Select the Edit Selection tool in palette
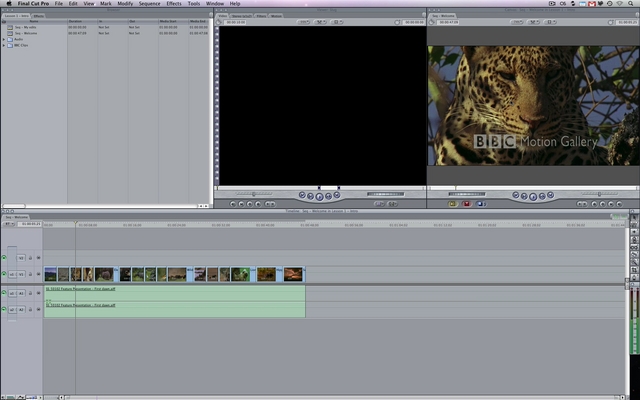 point(634,224)
